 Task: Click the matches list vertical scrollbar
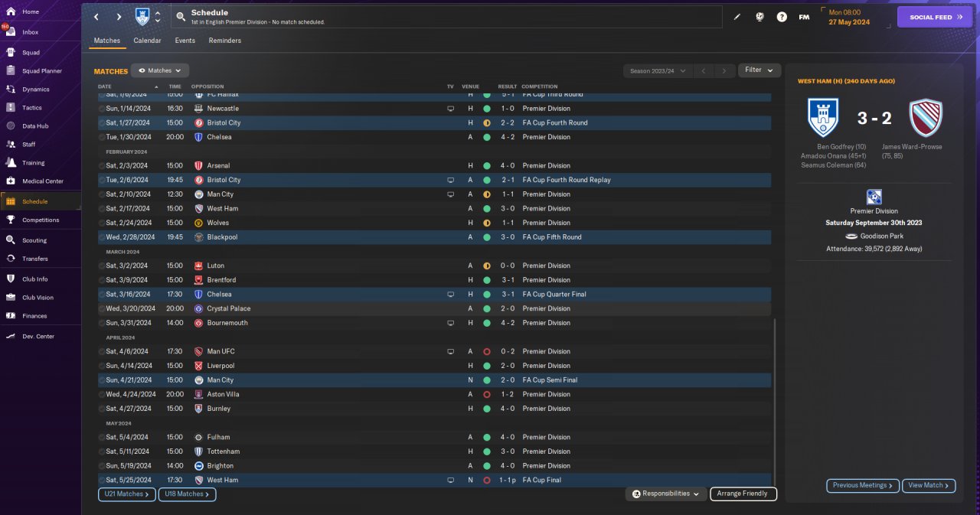(774, 402)
